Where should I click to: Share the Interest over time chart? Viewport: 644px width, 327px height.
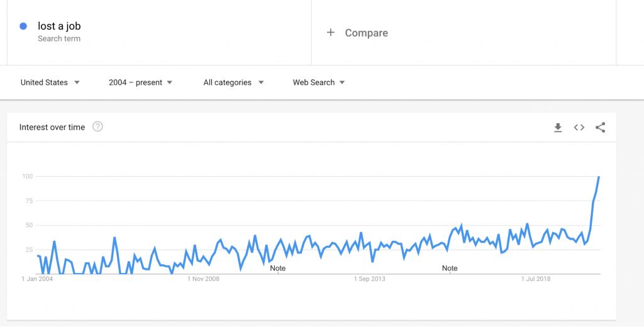[601, 128]
